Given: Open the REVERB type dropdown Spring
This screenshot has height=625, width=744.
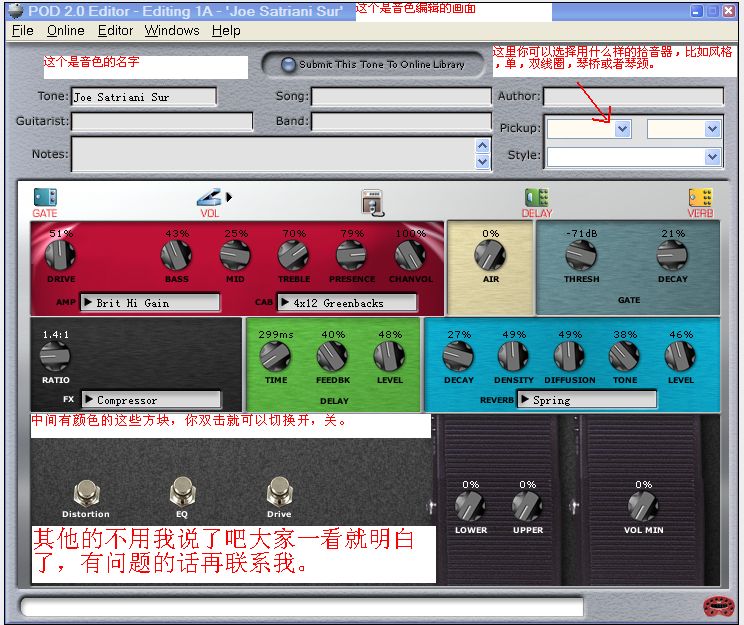Looking at the screenshot, I should (x=587, y=400).
